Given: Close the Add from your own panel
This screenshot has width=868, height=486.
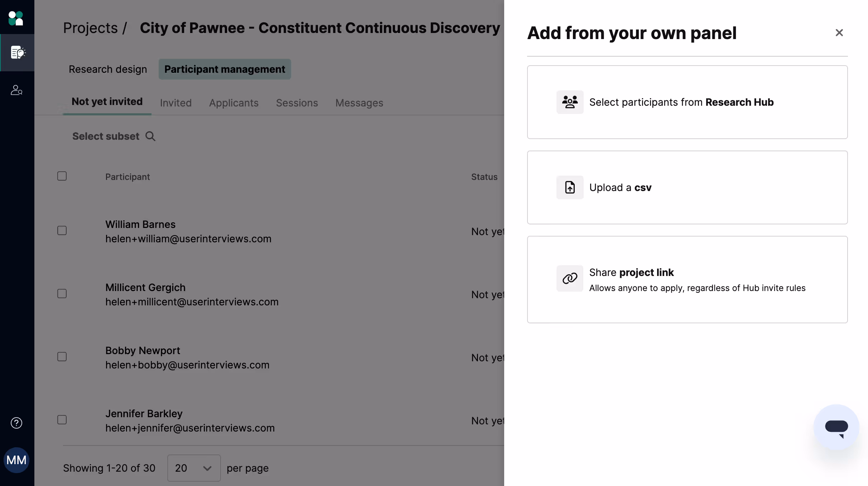Looking at the screenshot, I should (839, 33).
